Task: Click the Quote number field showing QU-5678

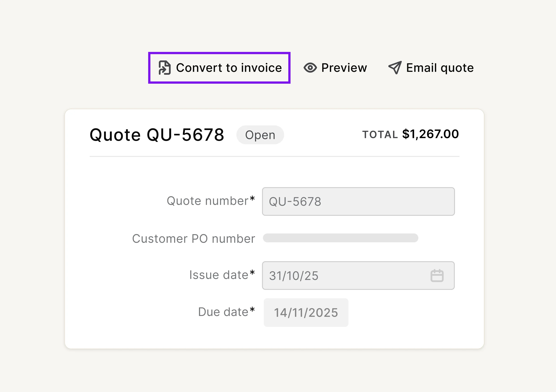Action: tap(358, 201)
